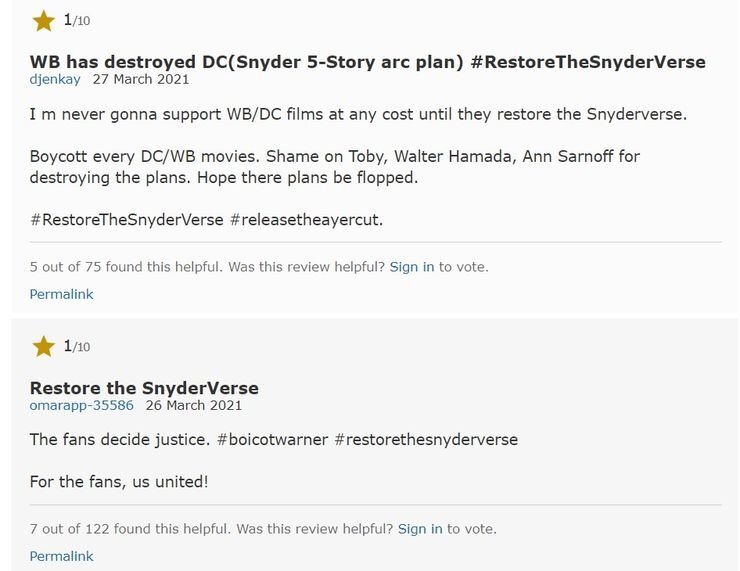This screenshot has width=740, height=571.
Task: Open the 'Restore the SnyderVerse' review title
Action: [144, 388]
